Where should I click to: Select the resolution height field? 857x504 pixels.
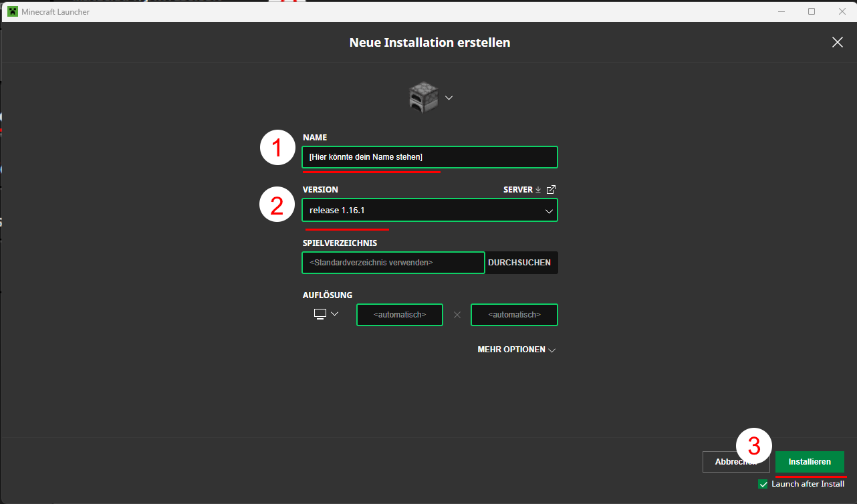click(514, 315)
